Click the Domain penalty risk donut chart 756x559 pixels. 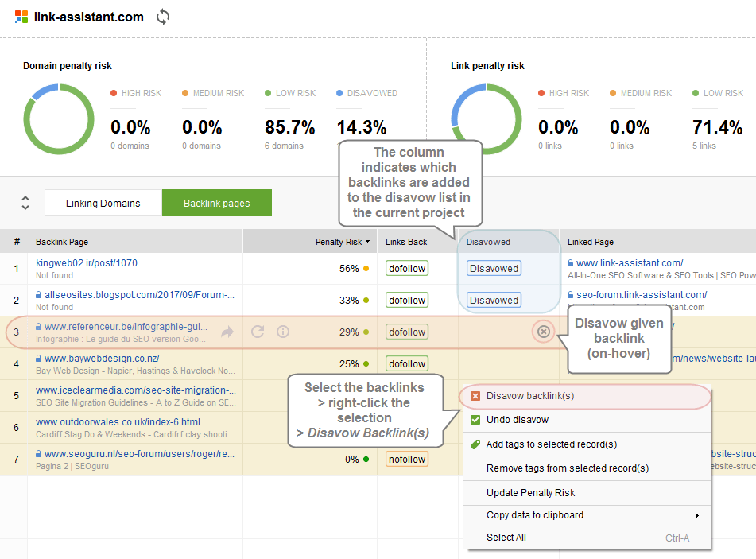coord(59,119)
